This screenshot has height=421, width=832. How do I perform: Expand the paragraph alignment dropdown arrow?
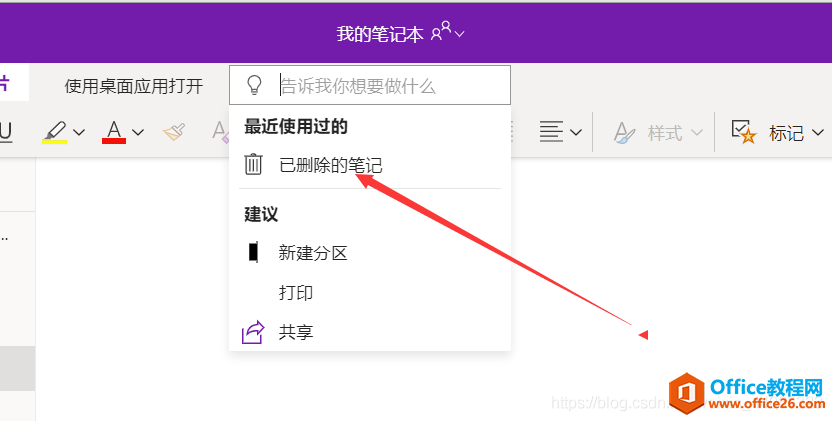[576, 132]
